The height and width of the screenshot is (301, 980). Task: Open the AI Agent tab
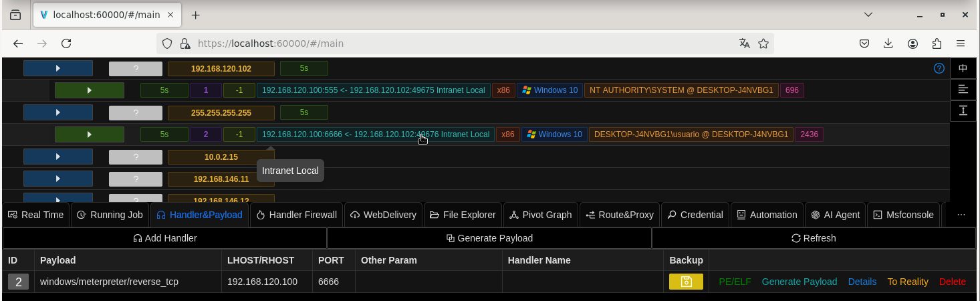point(835,215)
